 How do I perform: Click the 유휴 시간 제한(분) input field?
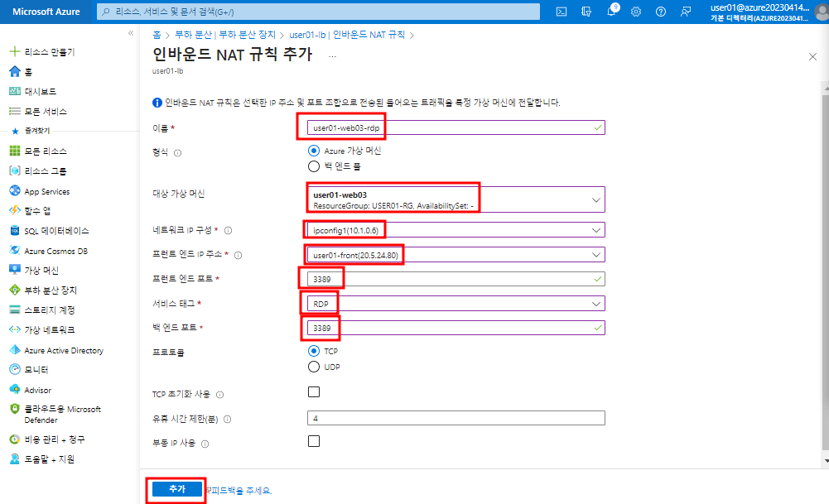(455, 418)
